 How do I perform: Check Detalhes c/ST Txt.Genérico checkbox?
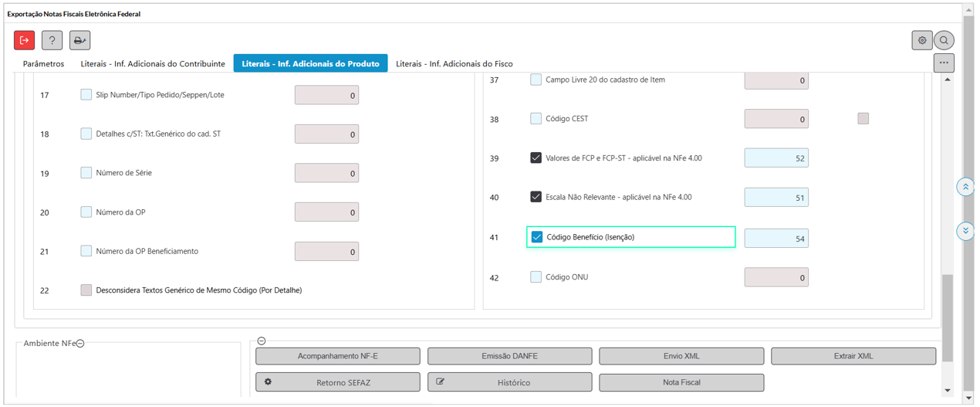click(86, 134)
